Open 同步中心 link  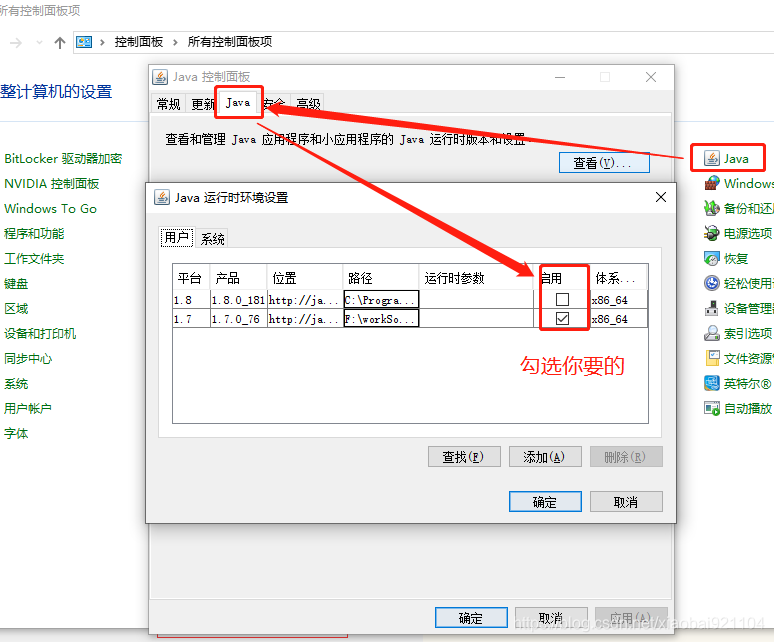(x=28, y=359)
